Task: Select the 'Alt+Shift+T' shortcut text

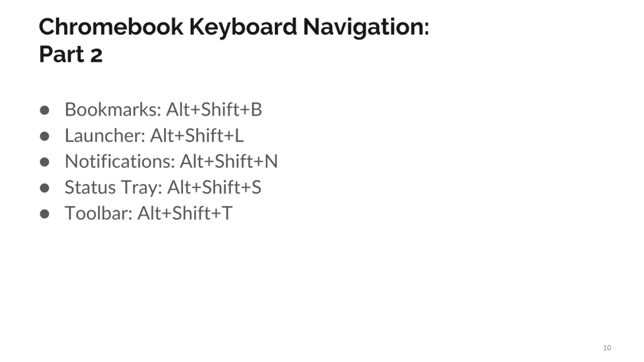Action: point(185,213)
